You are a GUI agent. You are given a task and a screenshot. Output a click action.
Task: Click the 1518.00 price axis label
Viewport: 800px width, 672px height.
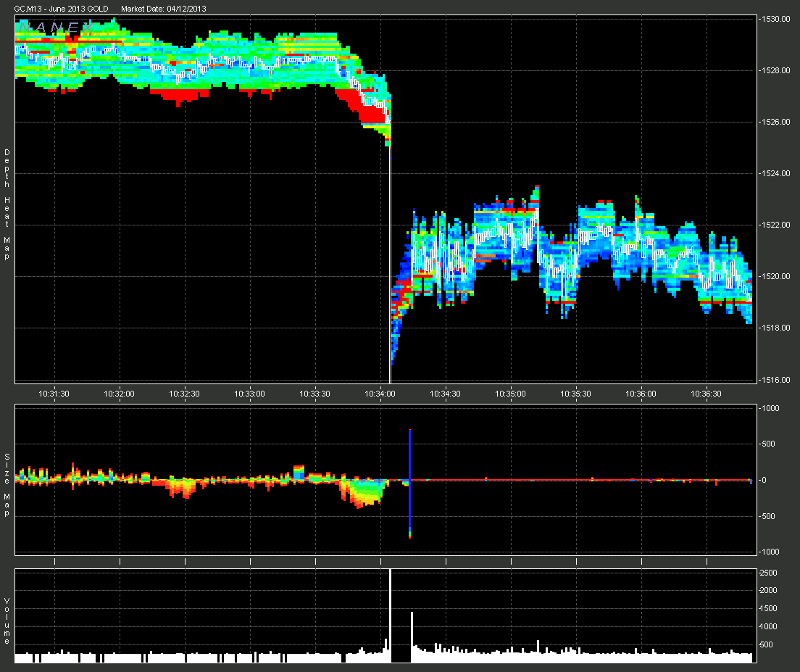click(x=775, y=328)
